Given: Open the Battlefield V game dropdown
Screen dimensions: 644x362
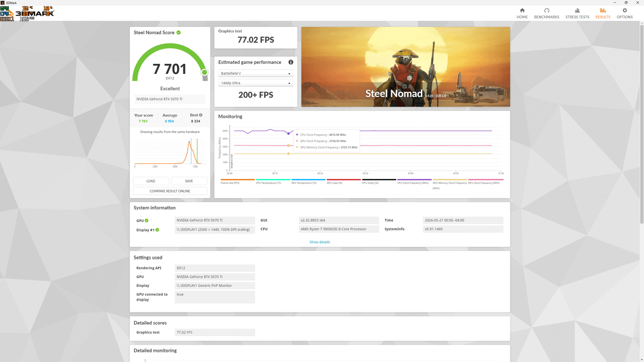Looking at the screenshot, I should [x=255, y=73].
